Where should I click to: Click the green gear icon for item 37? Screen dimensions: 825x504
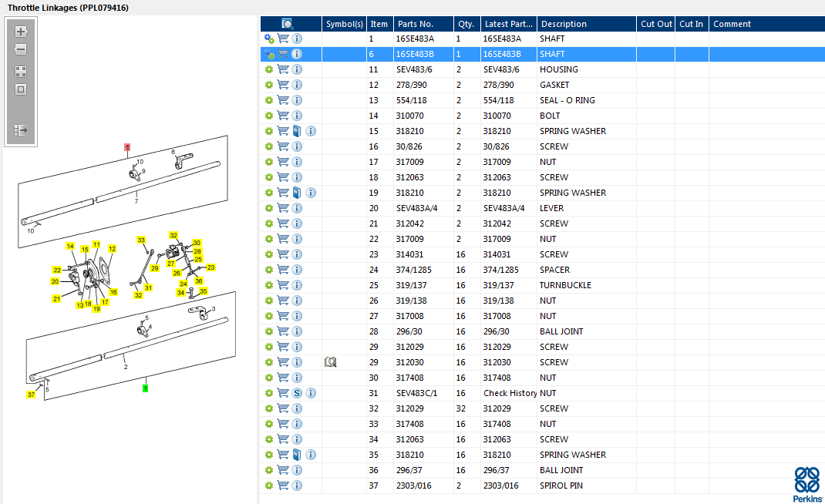268,486
